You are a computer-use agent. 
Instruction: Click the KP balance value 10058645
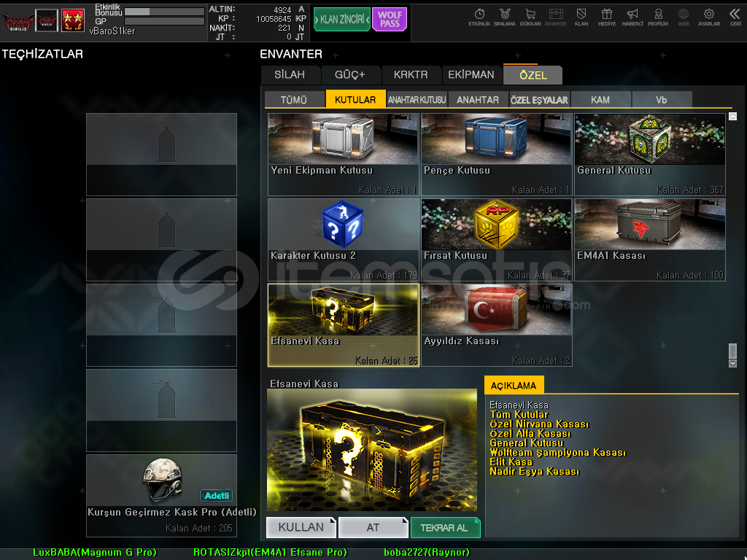[274, 19]
